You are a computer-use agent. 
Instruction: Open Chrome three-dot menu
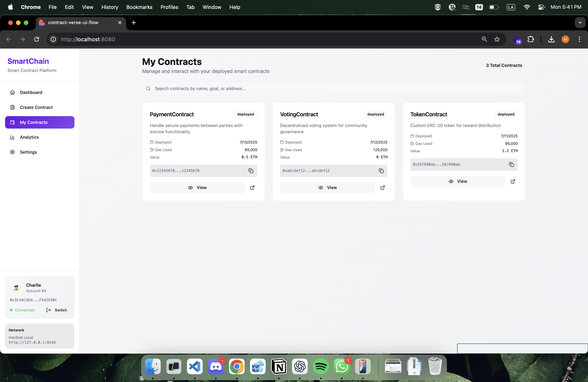pyautogui.click(x=579, y=39)
